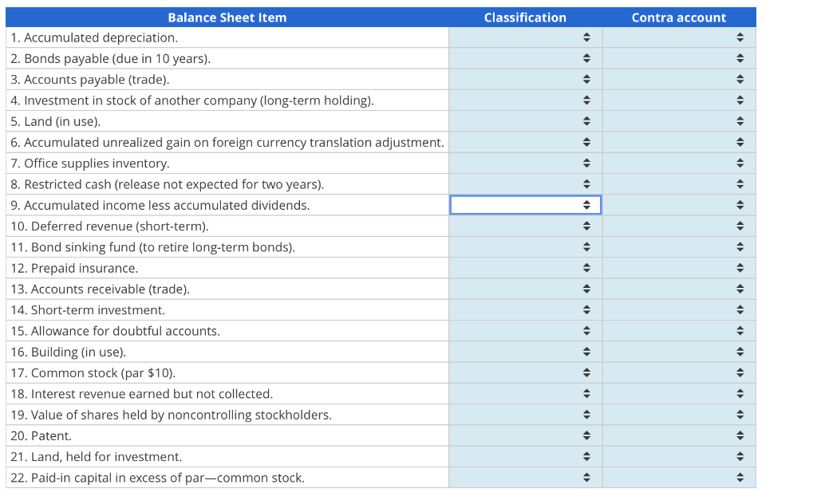Open the Classification dropdown for Allowance for doubtful accounts
The image size is (817, 504).
(x=525, y=330)
